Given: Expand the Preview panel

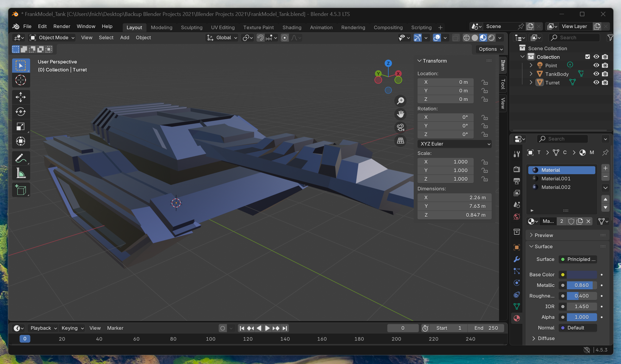Looking at the screenshot, I should 544,235.
